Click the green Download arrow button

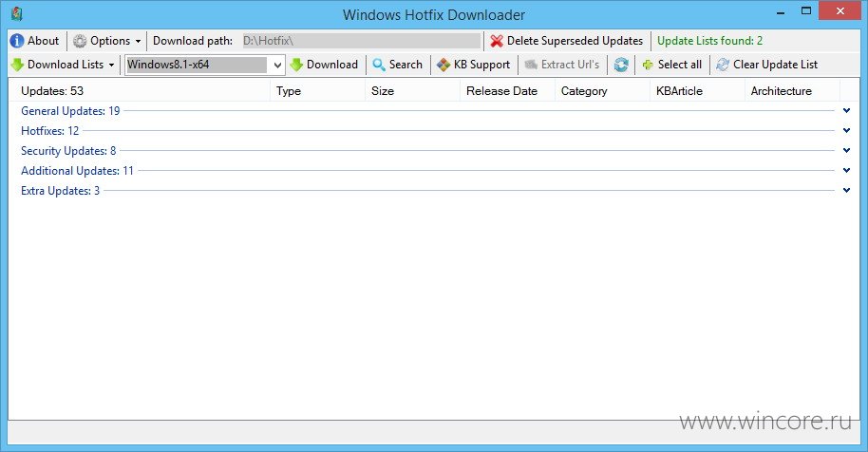(324, 65)
